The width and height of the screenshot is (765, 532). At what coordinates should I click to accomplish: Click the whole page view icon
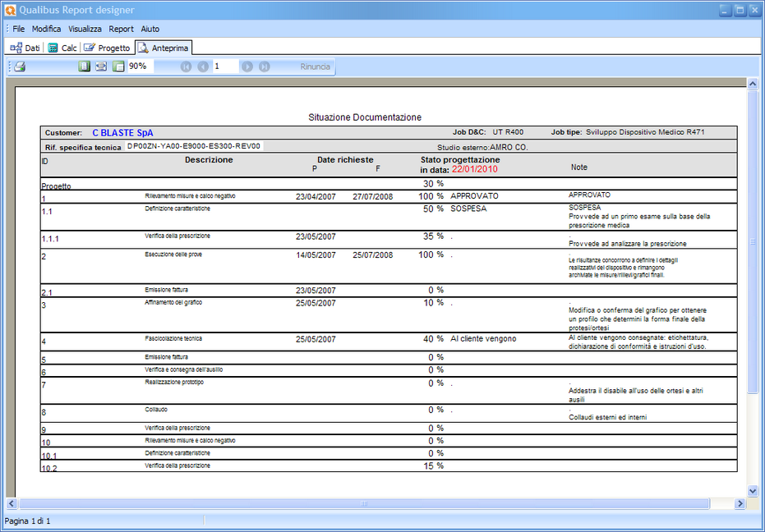pos(84,66)
